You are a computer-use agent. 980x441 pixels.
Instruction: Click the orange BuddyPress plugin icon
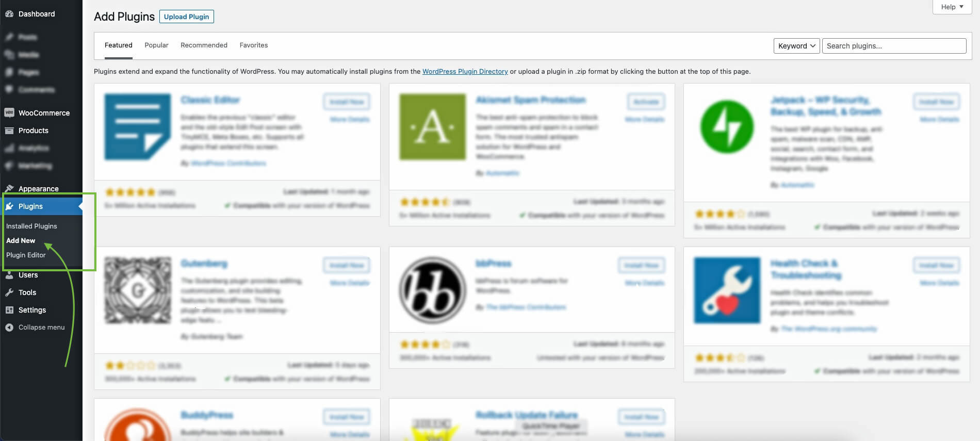tap(138, 424)
